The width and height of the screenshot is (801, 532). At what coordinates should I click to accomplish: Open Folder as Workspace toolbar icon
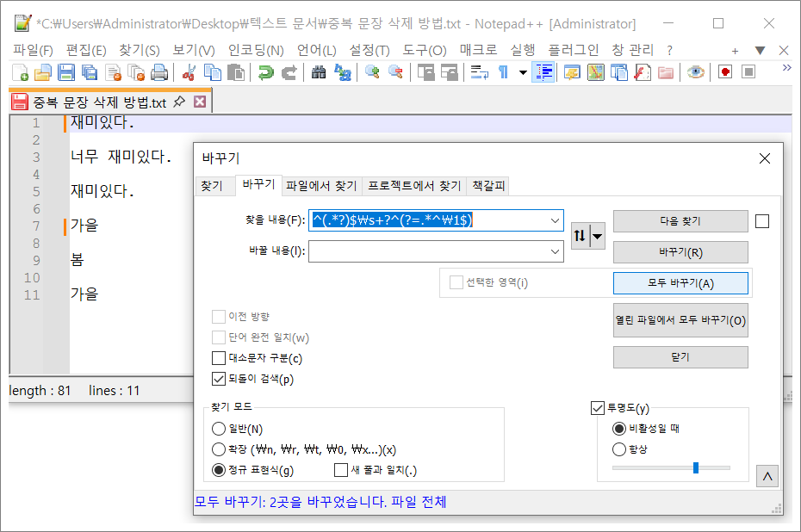[x=666, y=72]
